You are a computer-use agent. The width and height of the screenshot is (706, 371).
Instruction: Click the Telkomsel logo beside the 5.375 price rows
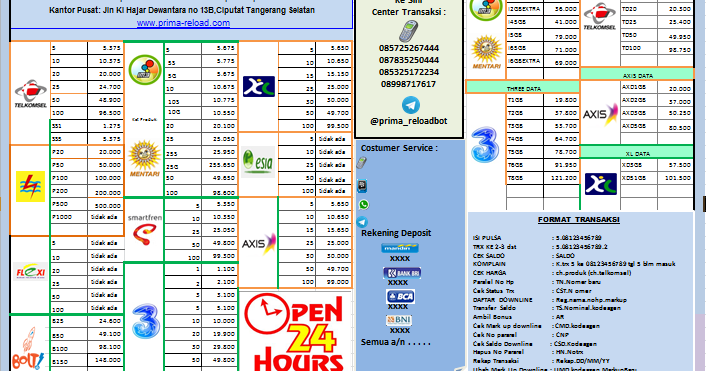30,94
